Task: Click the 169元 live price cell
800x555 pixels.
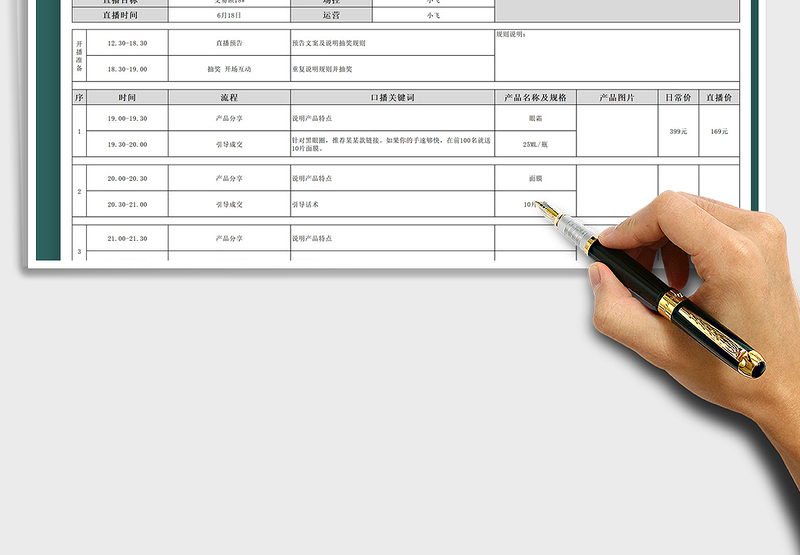Action: coord(719,131)
